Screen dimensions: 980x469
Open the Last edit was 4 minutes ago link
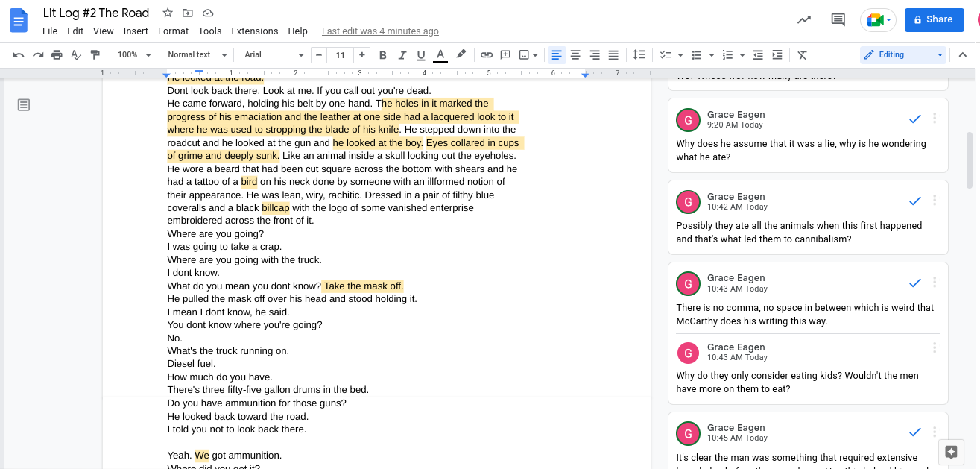click(380, 31)
